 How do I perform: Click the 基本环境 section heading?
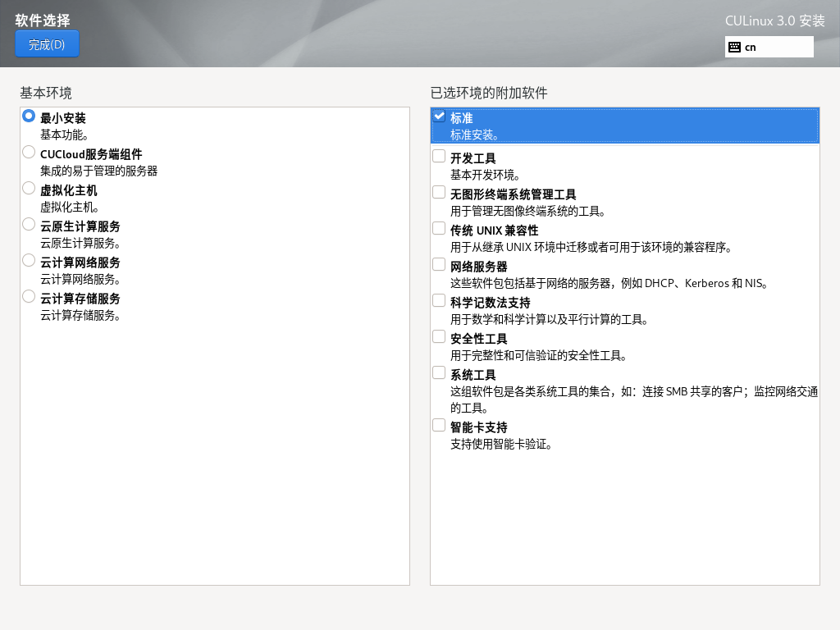point(46,93)
